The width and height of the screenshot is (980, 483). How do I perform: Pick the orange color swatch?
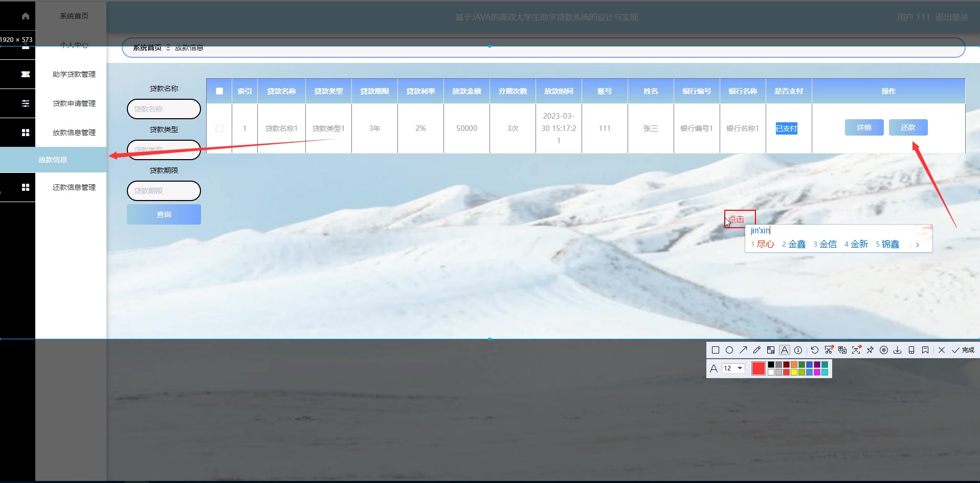pyautogui.click(x=794, y=365)
